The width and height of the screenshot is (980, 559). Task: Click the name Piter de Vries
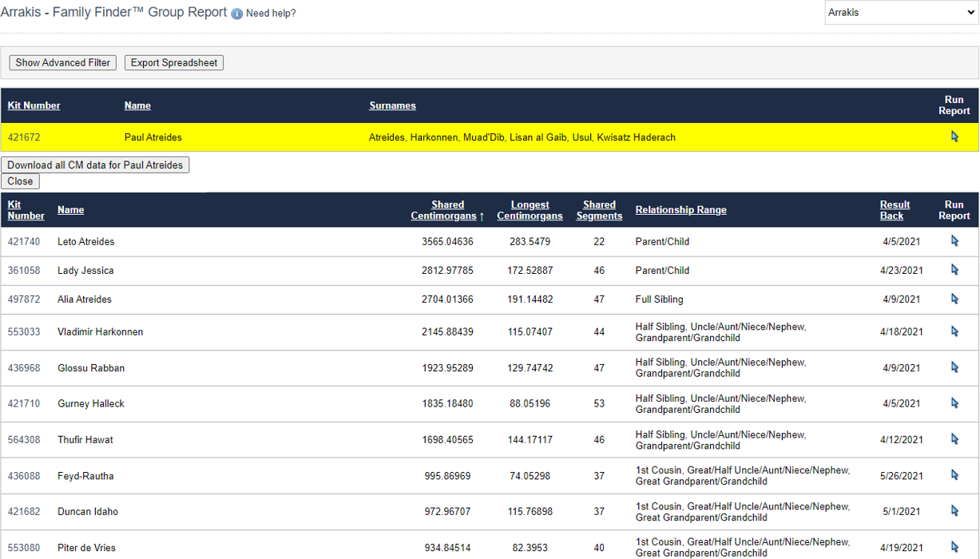pos(86,548)
